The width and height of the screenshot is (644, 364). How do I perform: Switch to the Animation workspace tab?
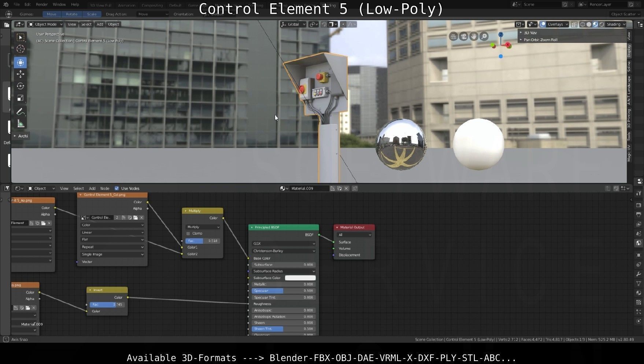[126, 5]
